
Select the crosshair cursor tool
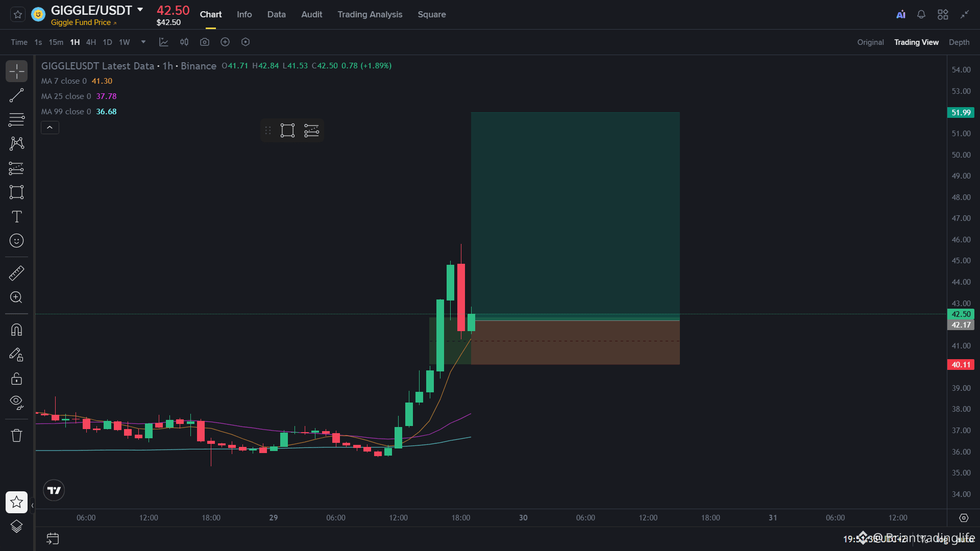16,71
